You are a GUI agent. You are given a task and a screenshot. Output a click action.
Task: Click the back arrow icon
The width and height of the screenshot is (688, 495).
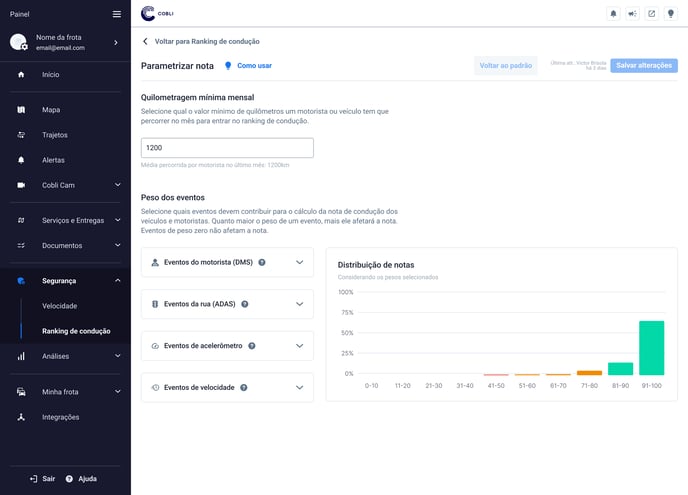click(145, 41)
